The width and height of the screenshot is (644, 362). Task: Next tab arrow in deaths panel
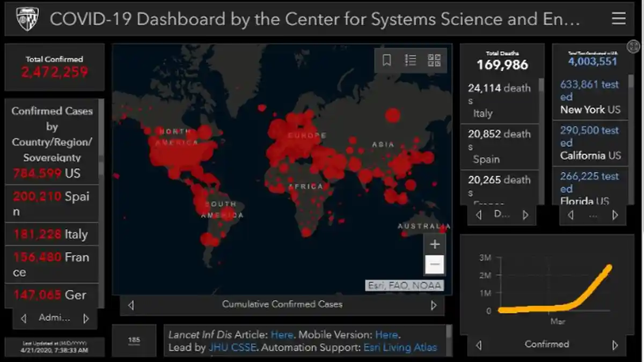(x=525, y=215)
